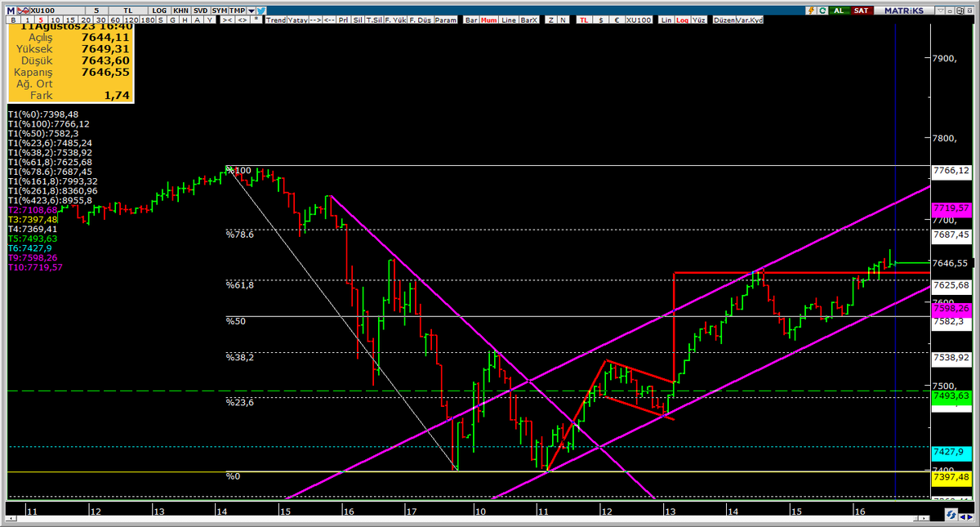980x527 pixels.
Task: Switch chart type to Bar
Action: click(471, 20)
